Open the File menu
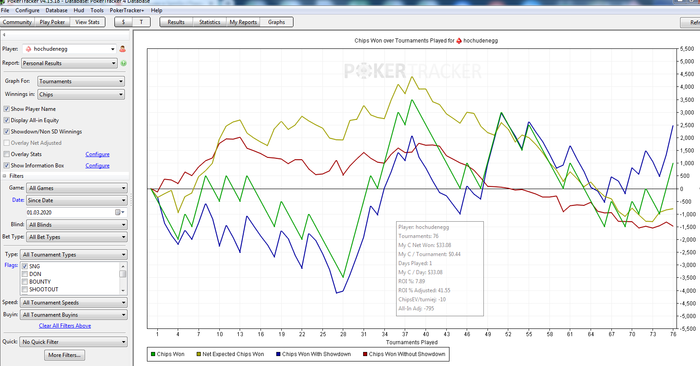The width and height of the screenshot is (700, 366). tap(5, 10)
